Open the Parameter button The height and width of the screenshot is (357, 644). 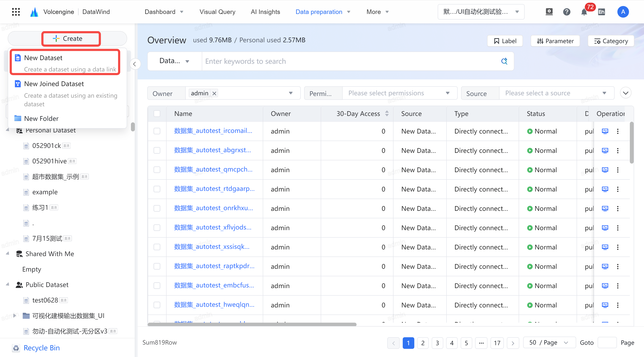click(x=555, y=41)
